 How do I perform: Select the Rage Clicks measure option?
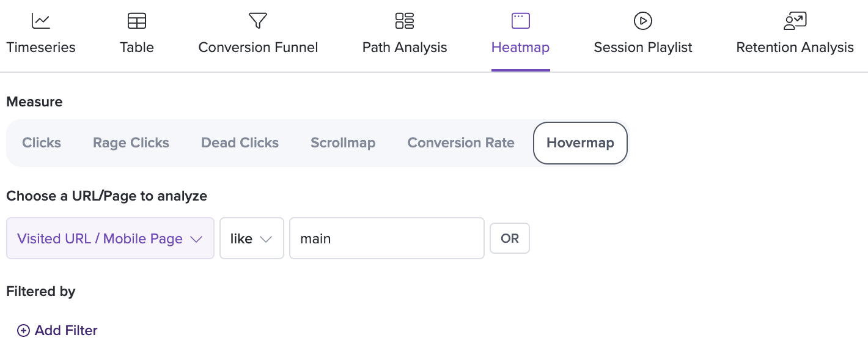131,143
